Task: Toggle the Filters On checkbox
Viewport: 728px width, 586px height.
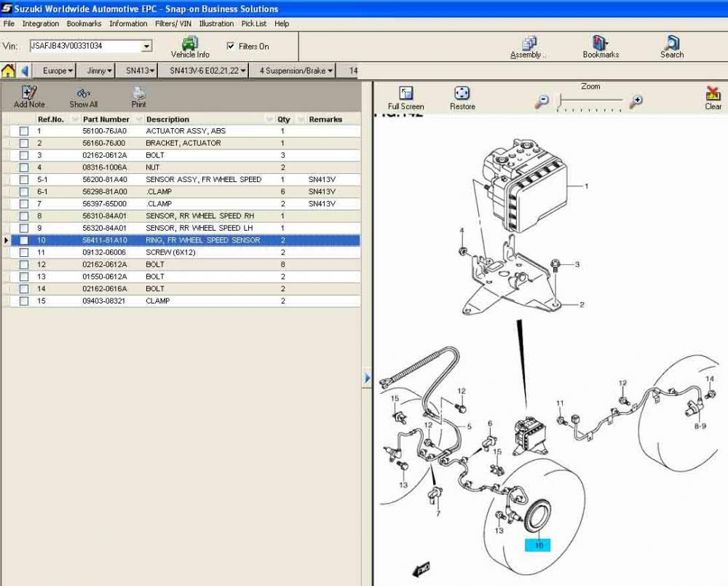Action: point(231,46)
